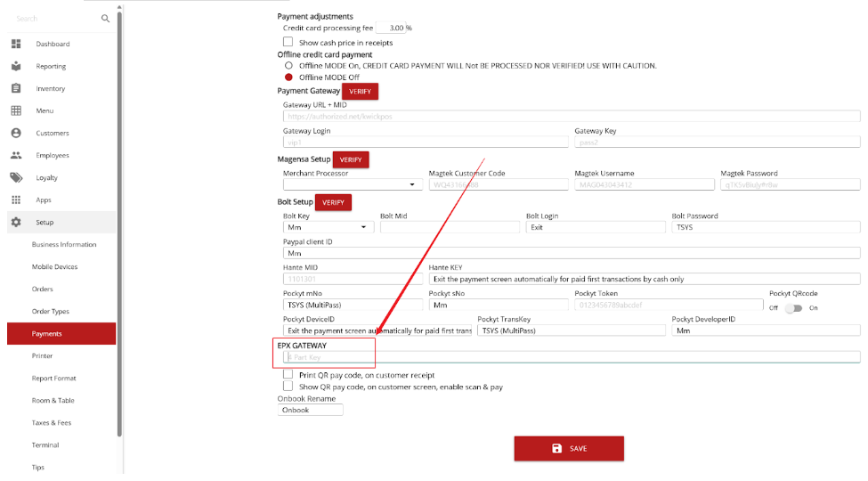Click the search magnifier icon
Image resolution: width=868 pixels, height=481 pixels.
[x=105, y=19]
